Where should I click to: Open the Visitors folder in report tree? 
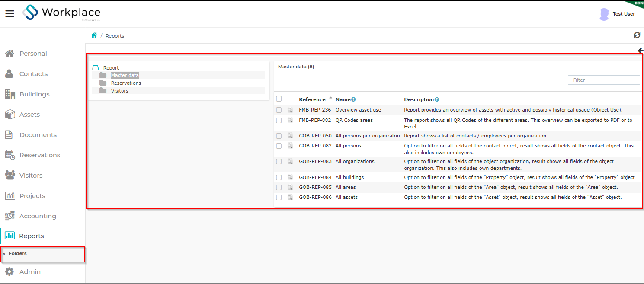(x=119, y=91)
